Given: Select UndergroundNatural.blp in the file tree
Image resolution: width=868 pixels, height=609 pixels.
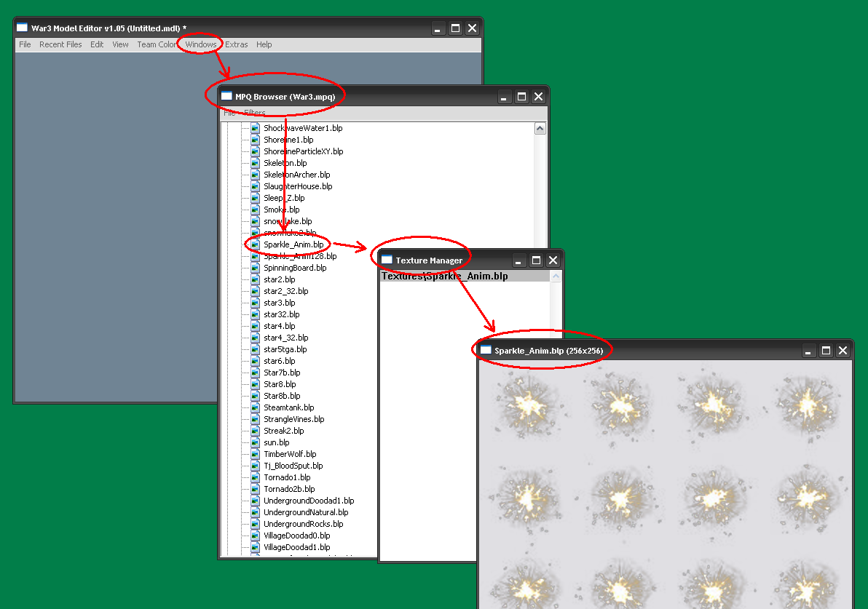Looking at the screenshot, I should [306, 512].
